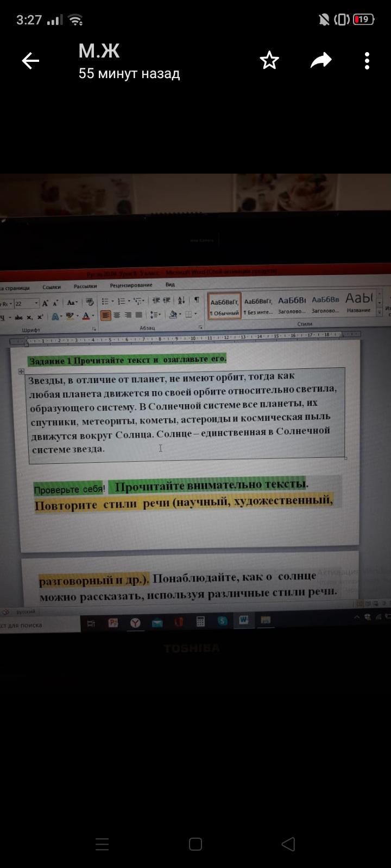Open Skype from the taskbar
This screenshot has width=391, height=868.
coord(222,621)
